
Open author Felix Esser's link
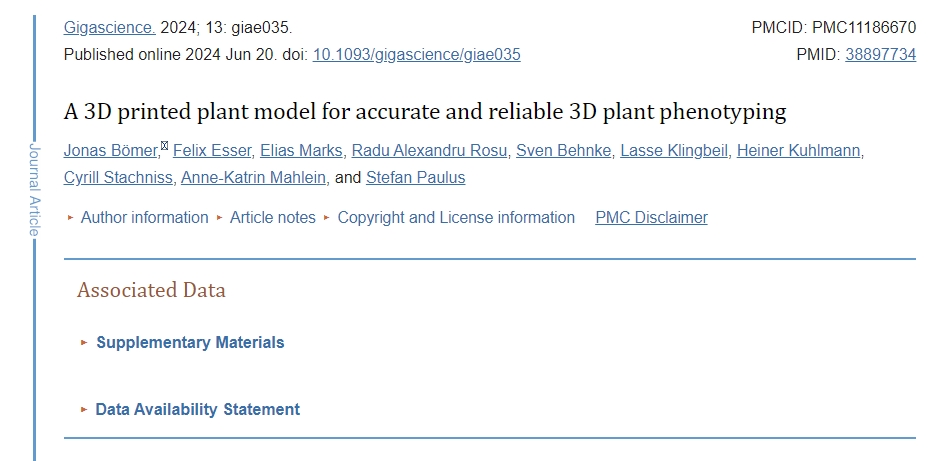(211, 151)
